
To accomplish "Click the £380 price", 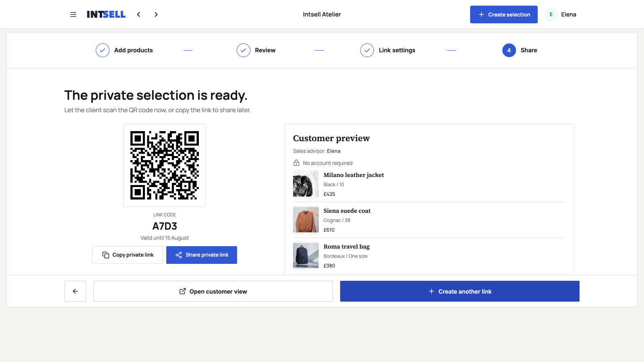I will tap(329, 266).
